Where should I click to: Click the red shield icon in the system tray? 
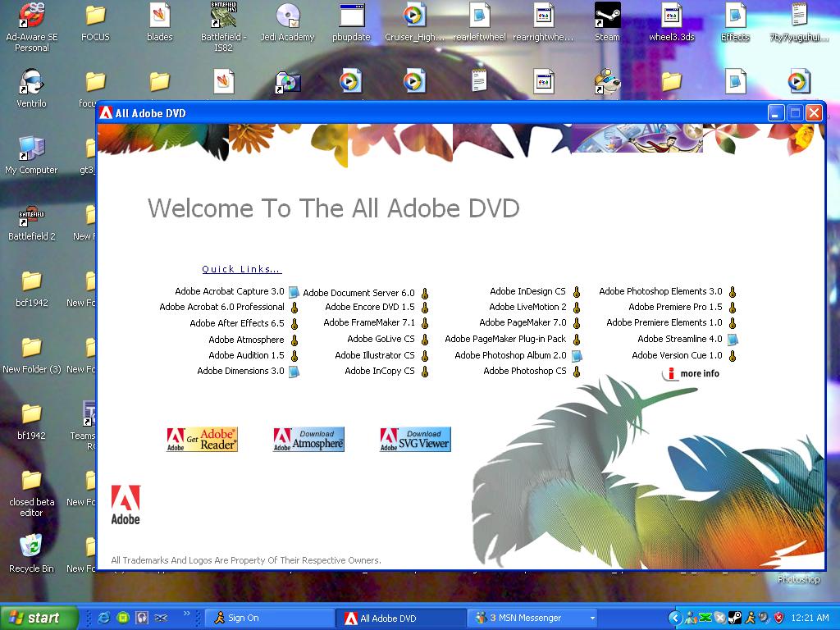(779, 618)
